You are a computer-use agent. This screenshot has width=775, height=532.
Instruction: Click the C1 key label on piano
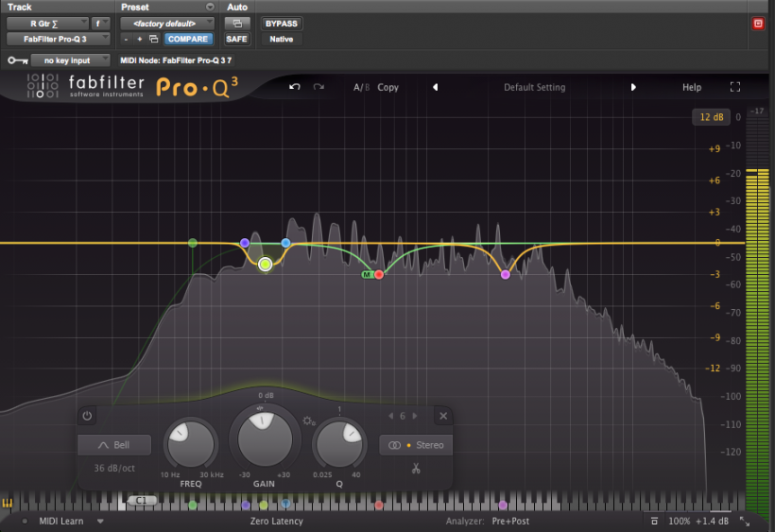pyautogui.click(x=142, y=501)
